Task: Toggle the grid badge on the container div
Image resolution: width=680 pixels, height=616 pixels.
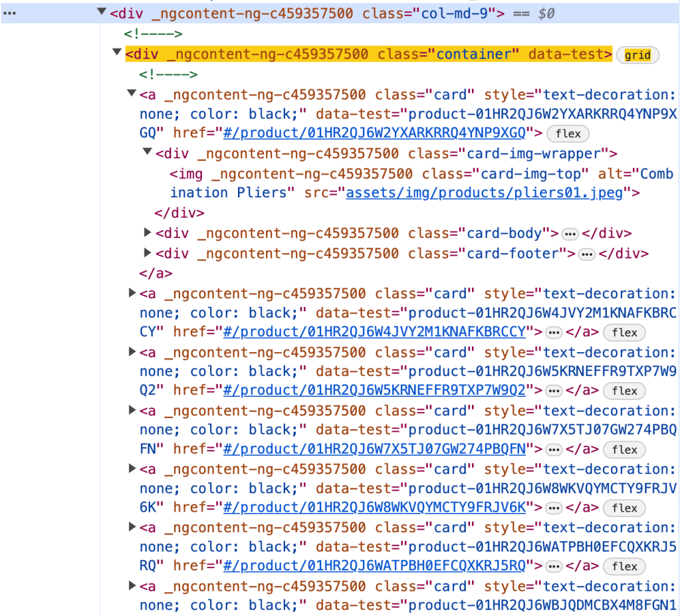Action: (x=637, y=55)
